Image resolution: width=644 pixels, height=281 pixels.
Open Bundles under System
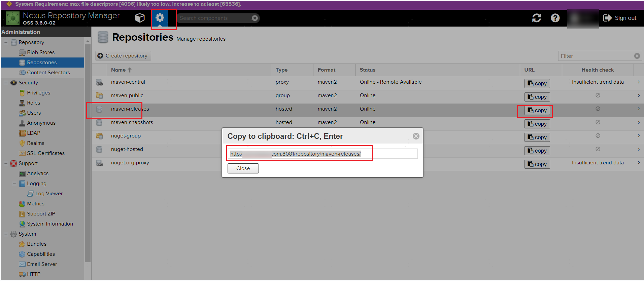37,244
